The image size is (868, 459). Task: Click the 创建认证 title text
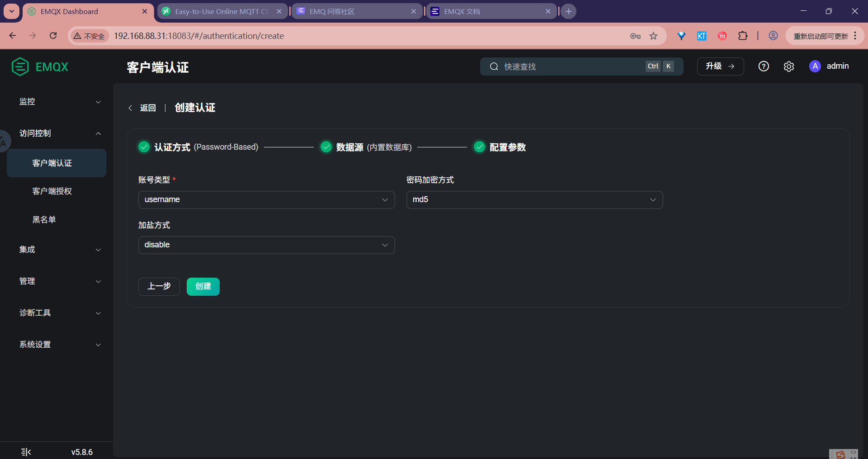195,108
